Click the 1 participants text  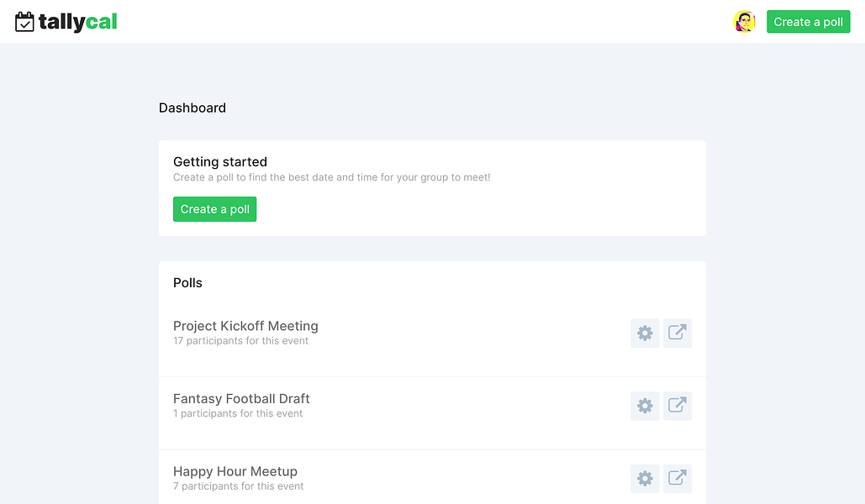pyautogui.click(x=238, y=413)
